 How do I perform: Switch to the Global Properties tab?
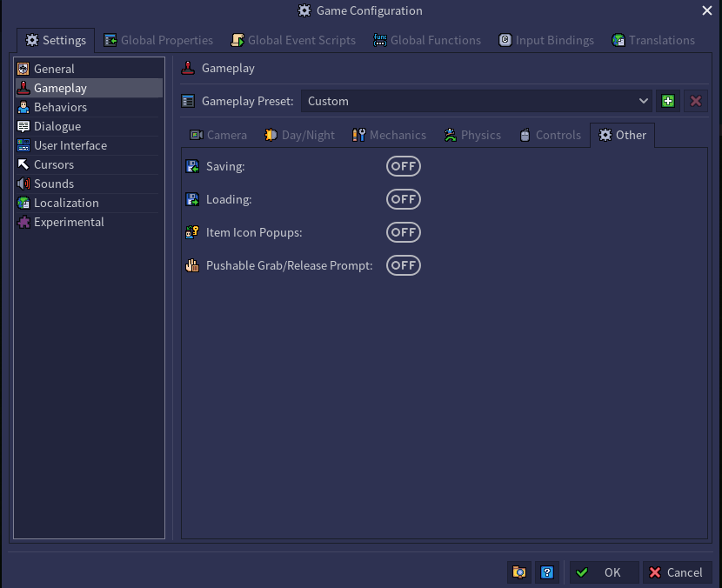pos(158,41)
